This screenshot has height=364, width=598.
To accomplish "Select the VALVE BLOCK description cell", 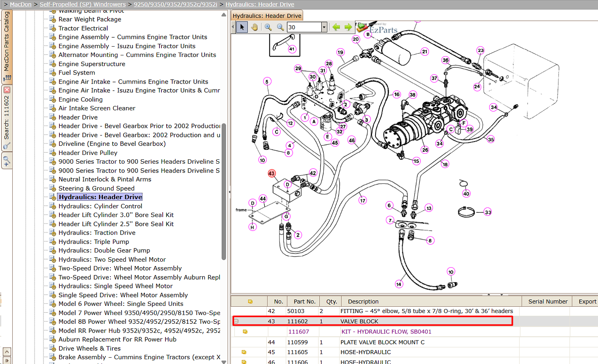I will [359, 321].
